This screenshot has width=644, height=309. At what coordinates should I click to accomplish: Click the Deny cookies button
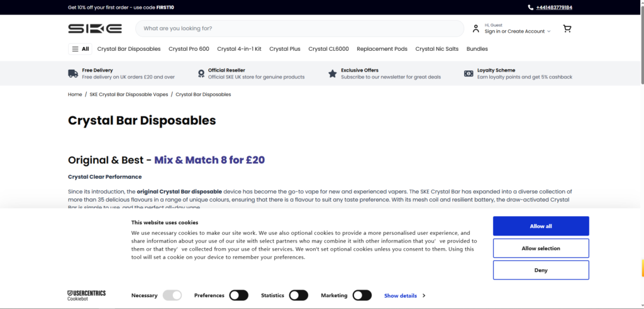pos(541,270)
